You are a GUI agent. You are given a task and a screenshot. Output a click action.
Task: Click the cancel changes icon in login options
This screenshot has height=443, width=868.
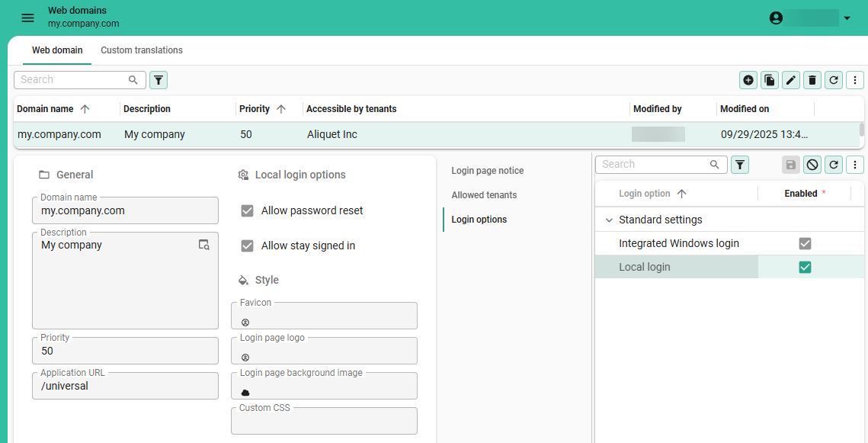(x=812, y=165)
